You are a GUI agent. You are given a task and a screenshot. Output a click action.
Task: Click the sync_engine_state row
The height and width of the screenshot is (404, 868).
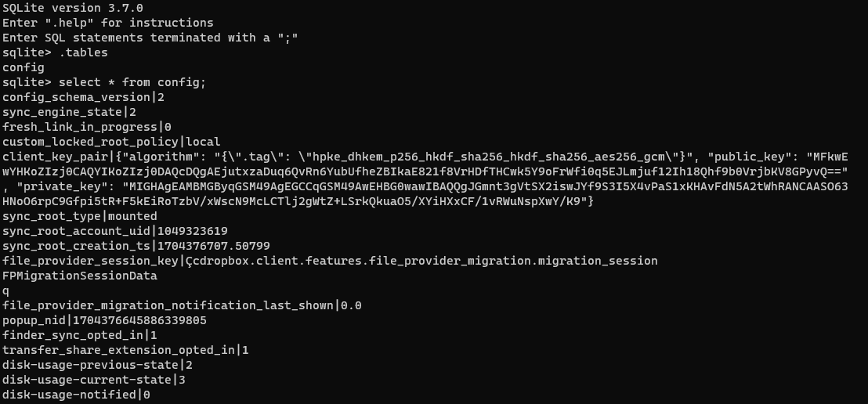click(x=69, y=112)
